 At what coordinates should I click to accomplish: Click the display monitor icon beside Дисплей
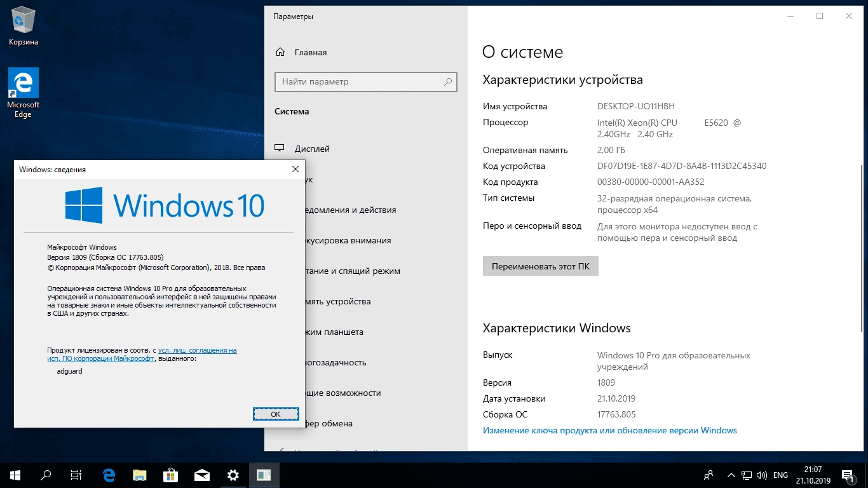[280, 148]
